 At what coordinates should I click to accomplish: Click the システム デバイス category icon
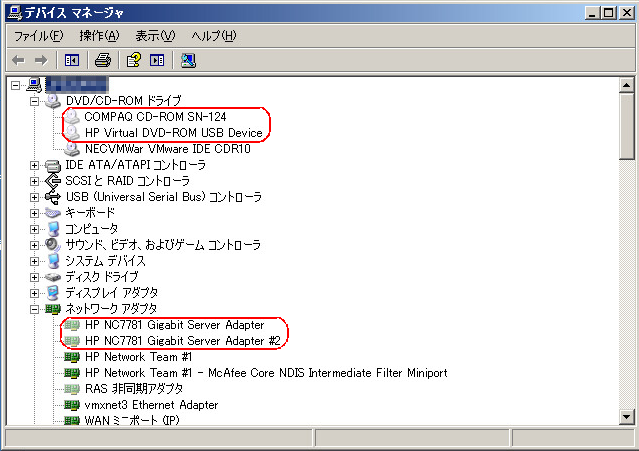53,261
